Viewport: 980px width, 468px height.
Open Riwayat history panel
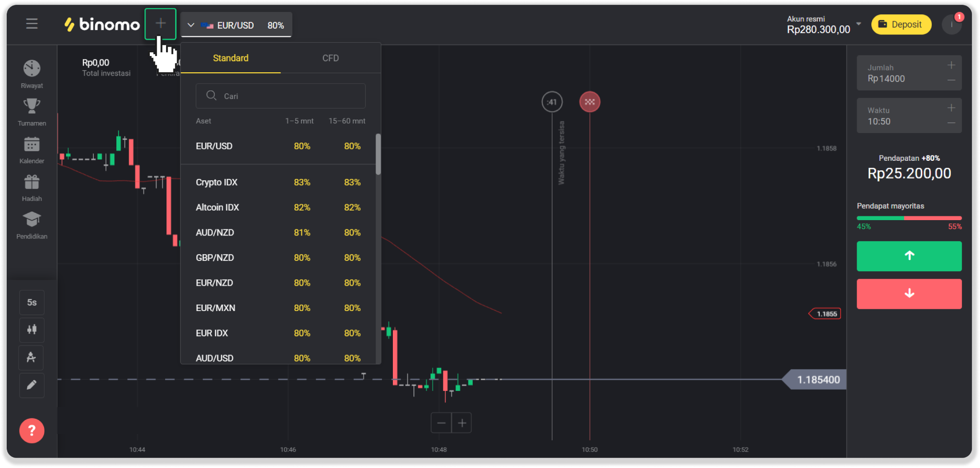(x=32, y=74)
